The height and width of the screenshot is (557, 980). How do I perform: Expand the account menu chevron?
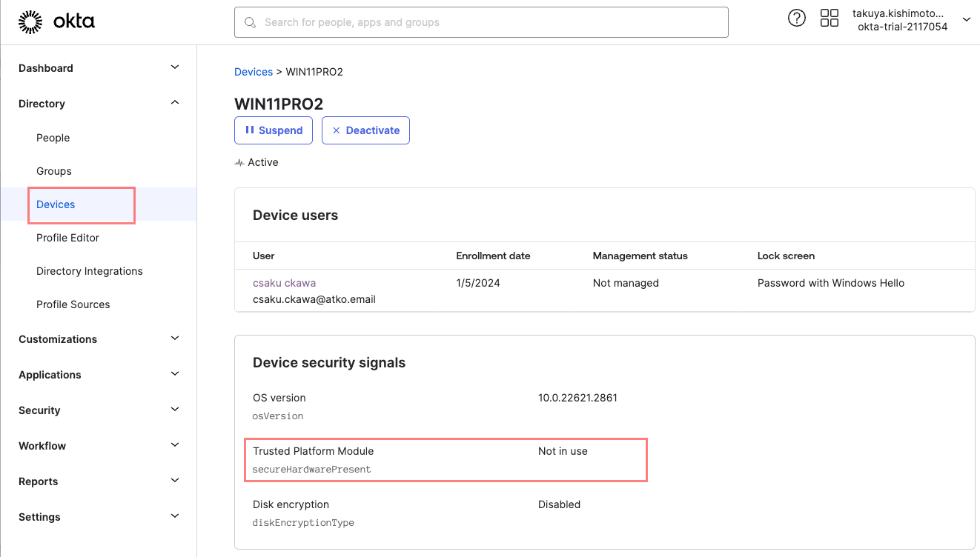[x=966, y=20]
